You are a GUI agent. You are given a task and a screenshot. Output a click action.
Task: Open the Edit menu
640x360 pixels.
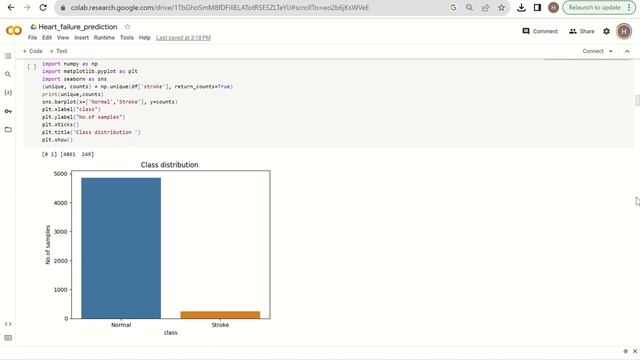pos(47,38)
